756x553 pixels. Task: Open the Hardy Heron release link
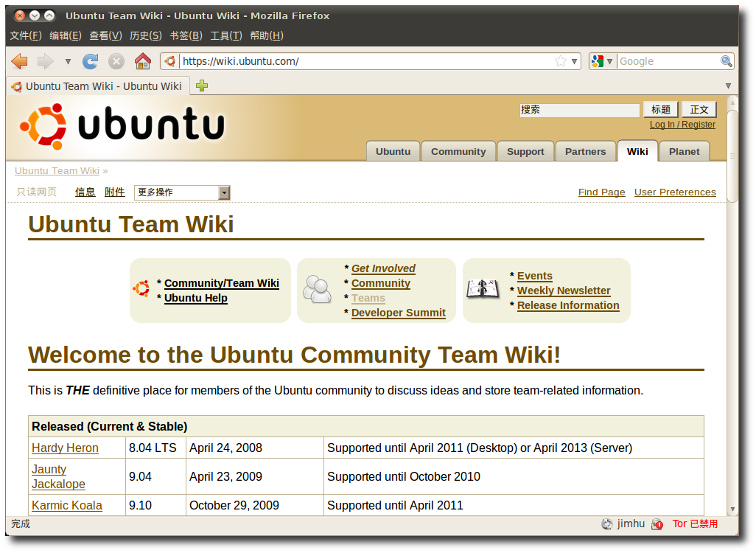(65, 448)
